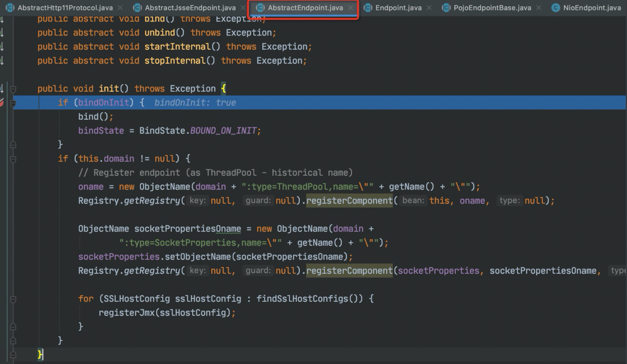The image size is (627, 364).
Task: Click the startInternal() method name
Action: tap(177, 47)
